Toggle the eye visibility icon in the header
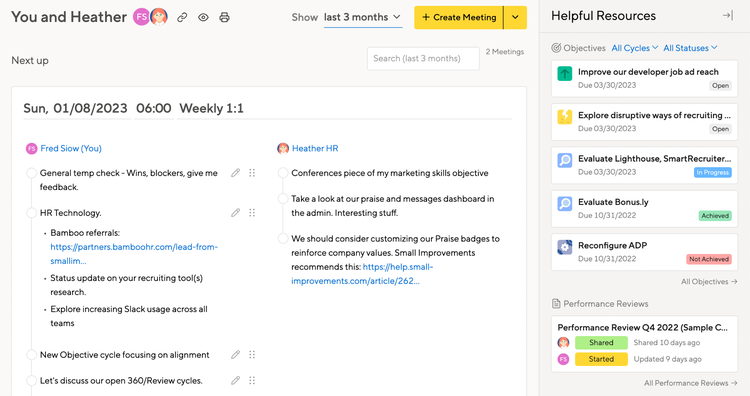This screenshot has height=396, width=750. click(203, 18)
